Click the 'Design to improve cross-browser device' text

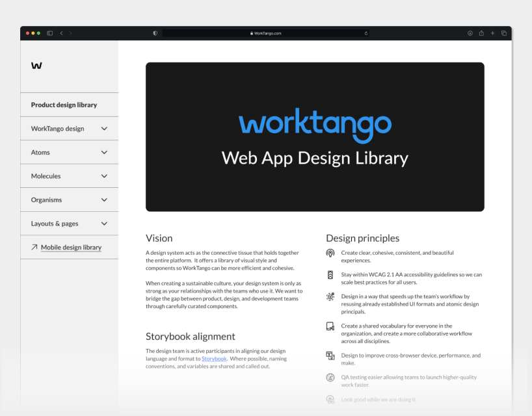tap(410, 359)
